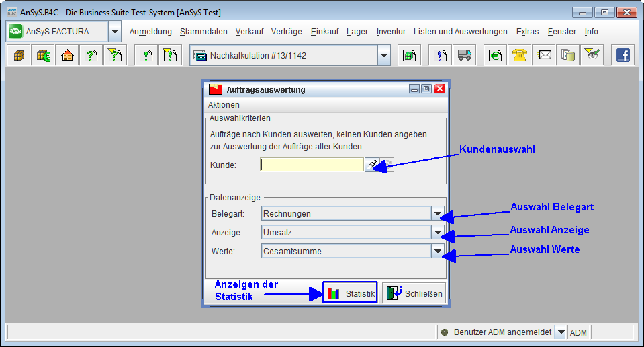The height and width of the screenshot is (347, 644).
Task: Click the package with euro toolbar icon
Action: click(x=42, y=56)
